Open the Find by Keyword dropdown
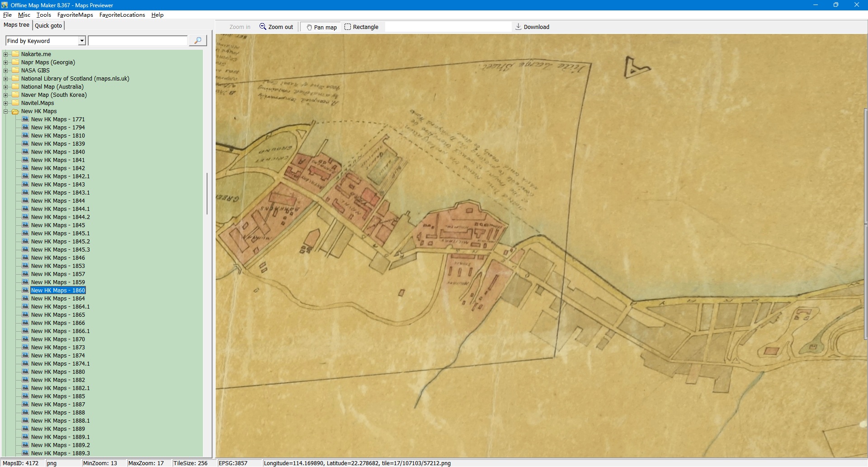 tap(82, 41)
